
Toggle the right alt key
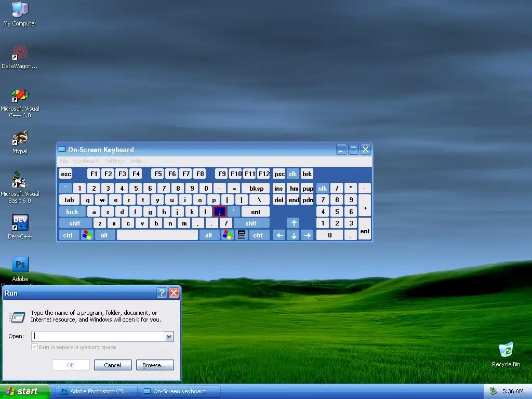tap(209, 235)
